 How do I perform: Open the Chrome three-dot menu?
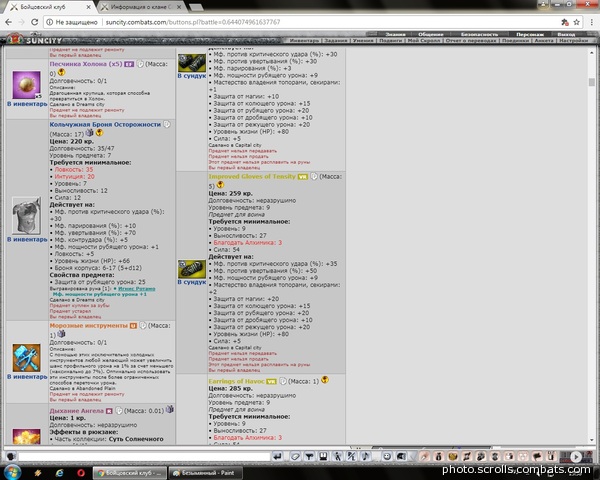592,22
